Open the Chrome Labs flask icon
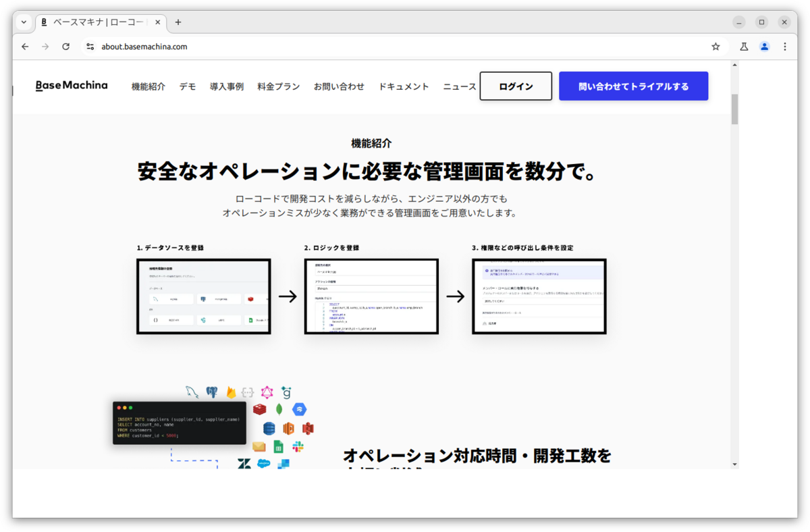Screen dimensions: 810x532 [x=744, y=47]
